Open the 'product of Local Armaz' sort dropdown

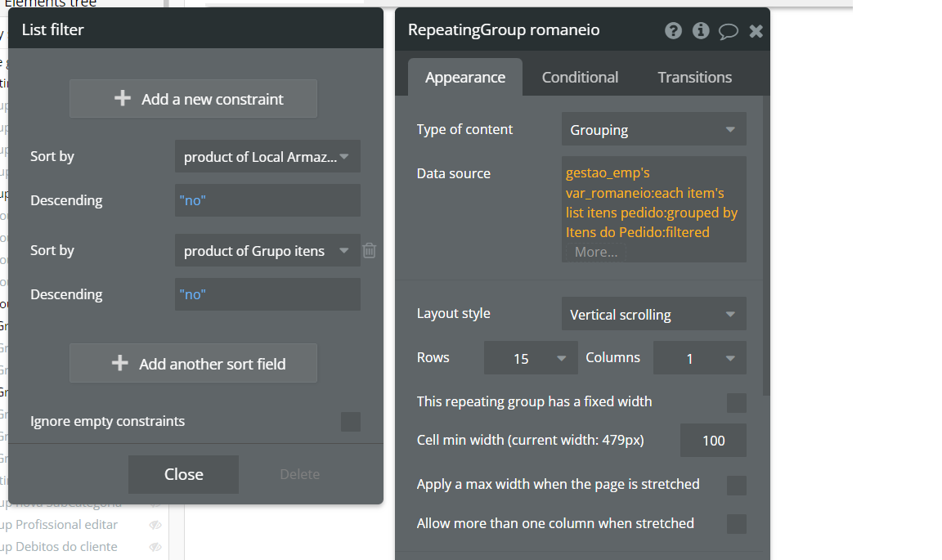267,157
